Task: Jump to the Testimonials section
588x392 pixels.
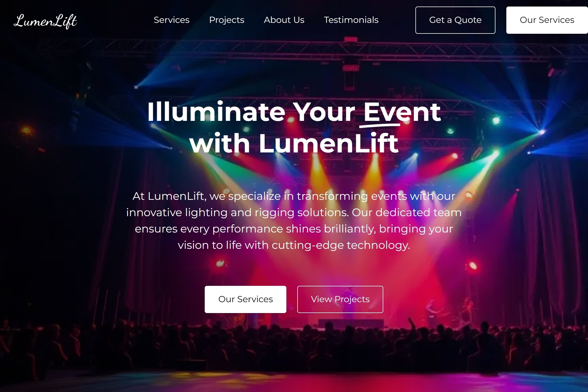Action: point(351,20)
